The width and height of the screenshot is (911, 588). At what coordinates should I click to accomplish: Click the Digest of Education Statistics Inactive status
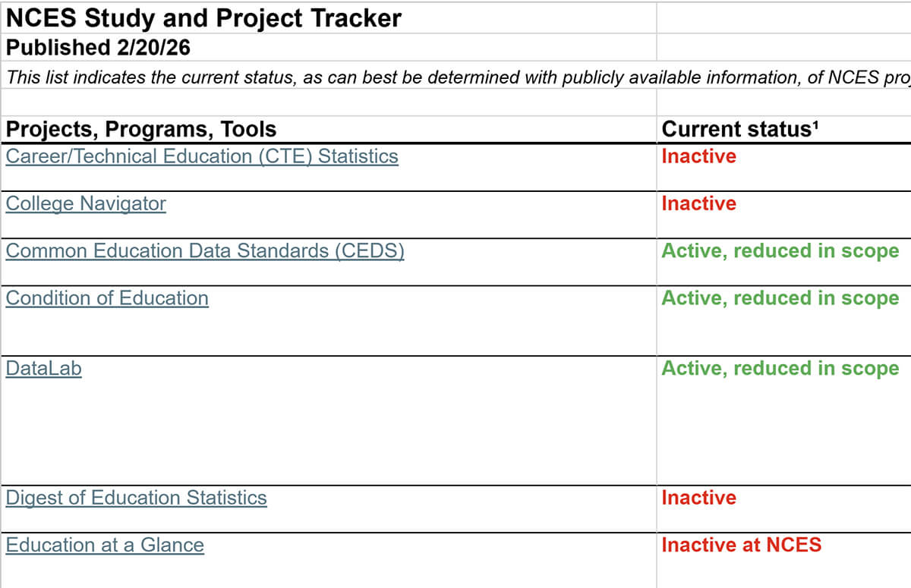(x=698, y=498)
